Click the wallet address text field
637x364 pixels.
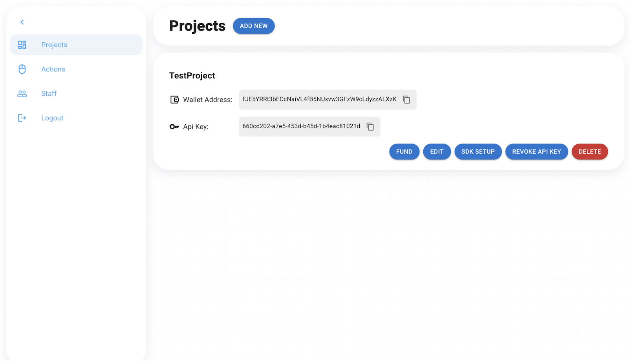pyautogui.click(x=319, y=99)
